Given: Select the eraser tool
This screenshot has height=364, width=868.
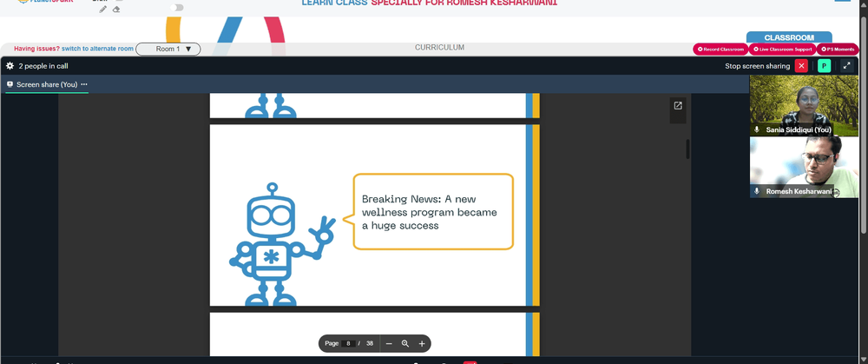Looking at the screenshot, I should [116, 10].
